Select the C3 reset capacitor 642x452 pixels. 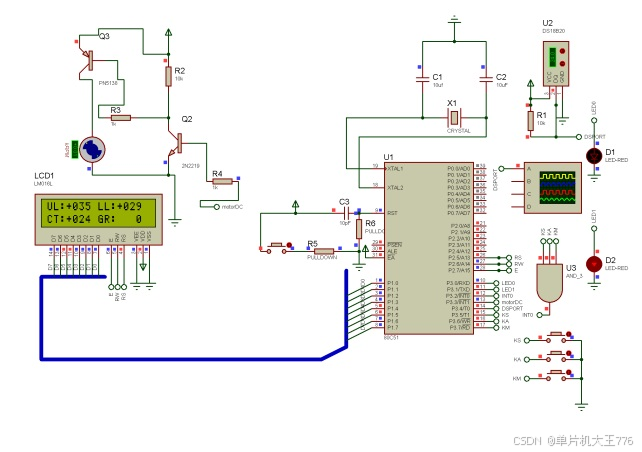[345, 213]
